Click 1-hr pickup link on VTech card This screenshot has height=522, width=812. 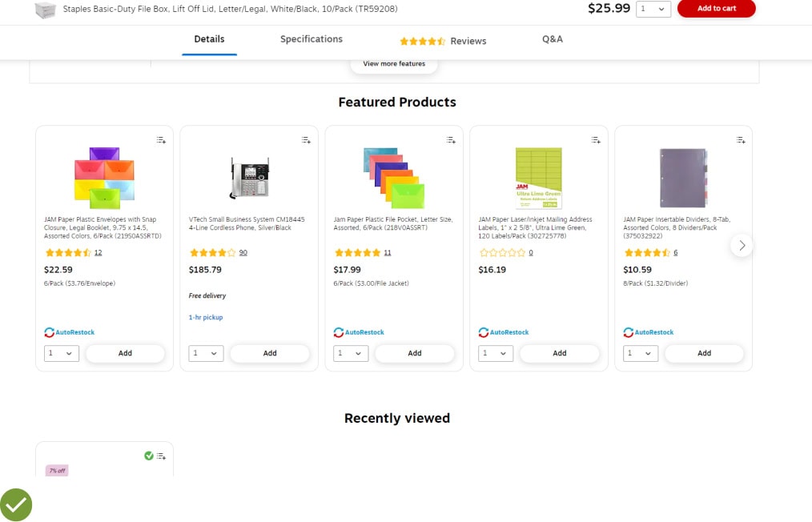point(206,318)
